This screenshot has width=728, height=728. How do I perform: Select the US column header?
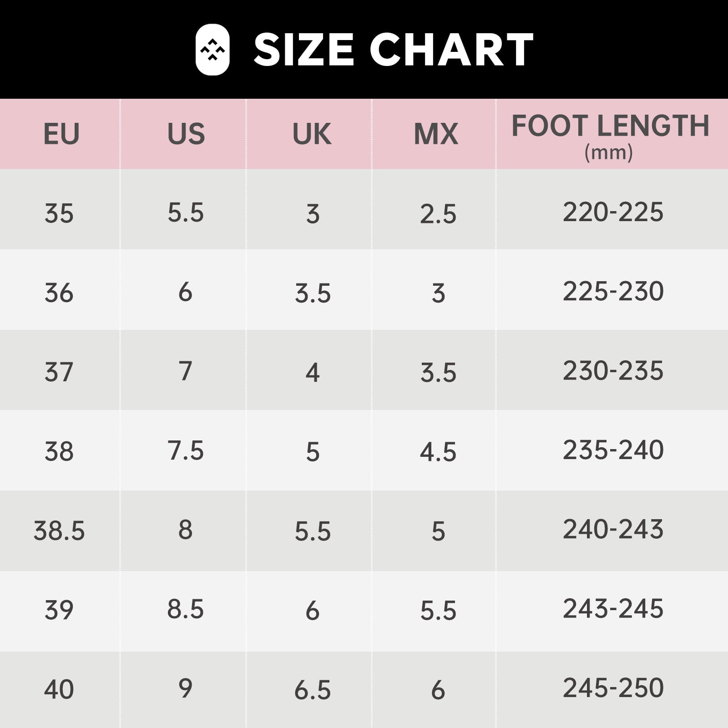click(x=186, y=134)
